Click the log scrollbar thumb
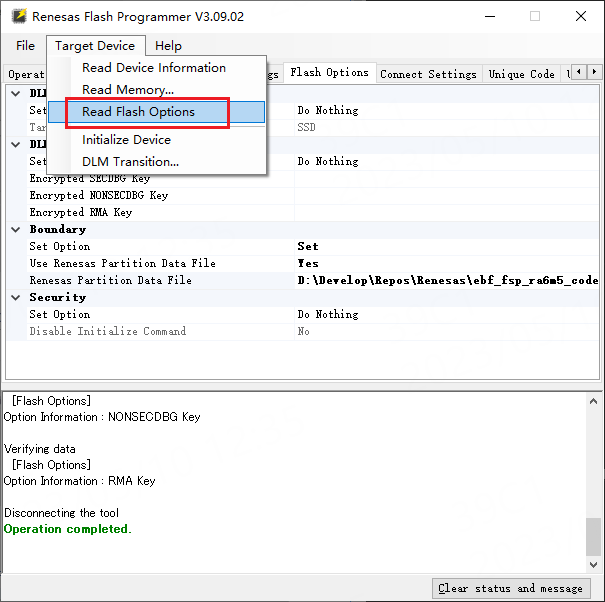Viewport: 605px width, 602px height. click(x=593, y=536)
